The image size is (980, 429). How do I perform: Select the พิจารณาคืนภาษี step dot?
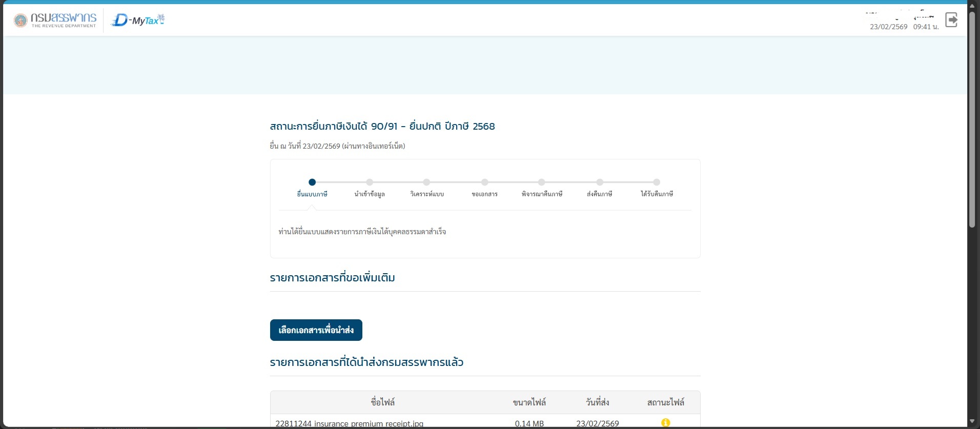(x=541, y=182)
